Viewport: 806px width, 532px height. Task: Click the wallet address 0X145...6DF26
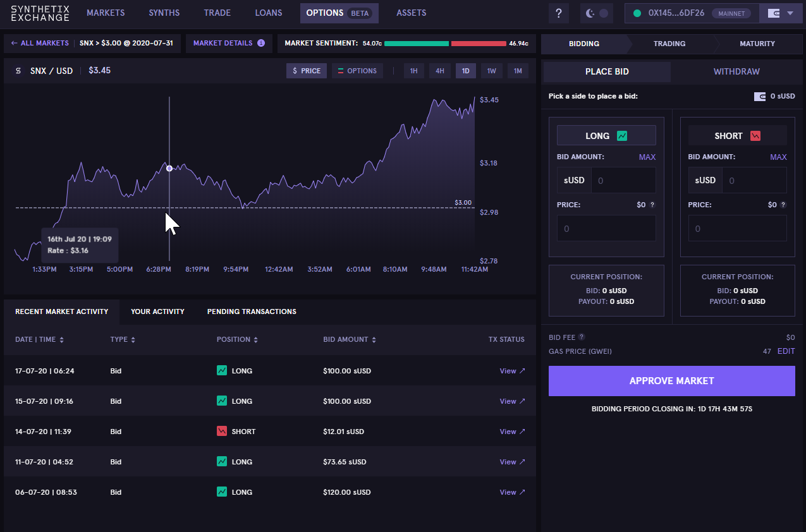676,13
